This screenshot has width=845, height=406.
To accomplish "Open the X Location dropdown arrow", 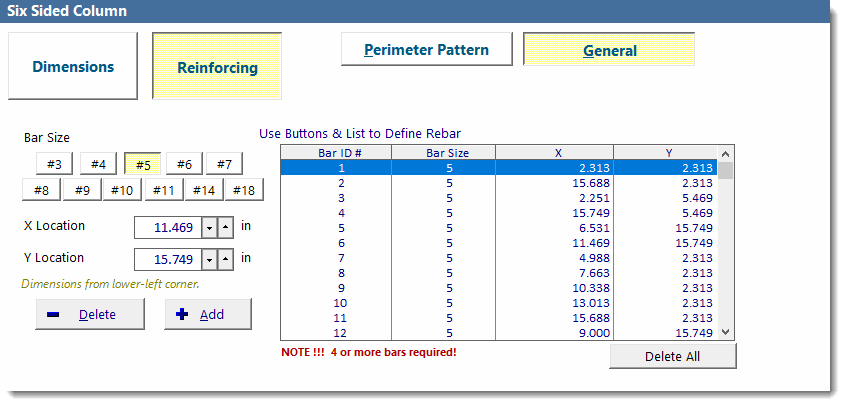I will pos(209,228).
